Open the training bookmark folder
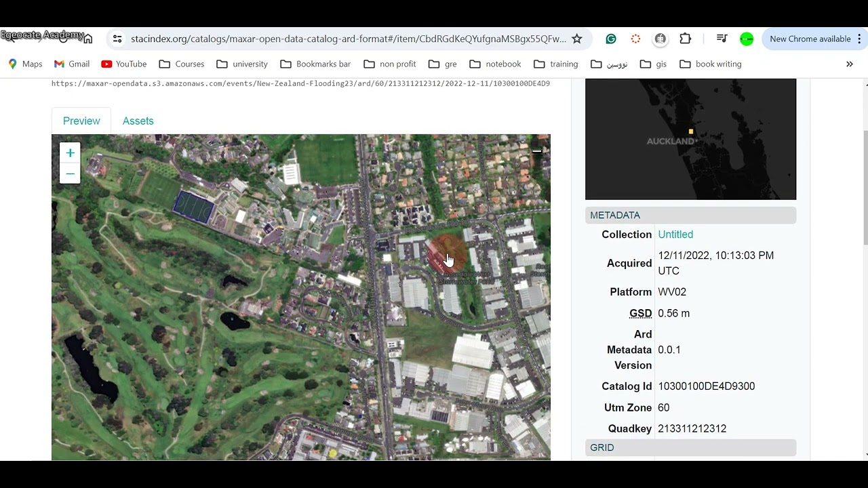 556,64
